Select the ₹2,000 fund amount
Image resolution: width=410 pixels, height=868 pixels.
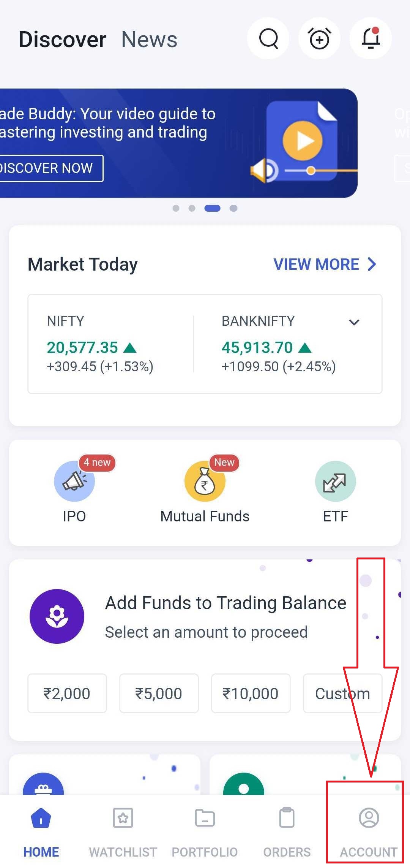coord(67,694)
